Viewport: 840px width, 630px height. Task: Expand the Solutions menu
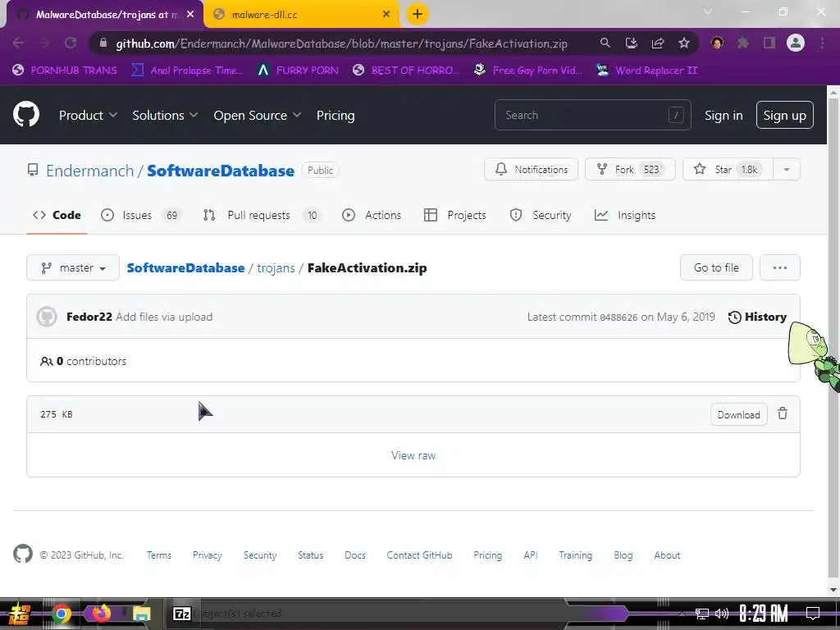tap(165, 115)
